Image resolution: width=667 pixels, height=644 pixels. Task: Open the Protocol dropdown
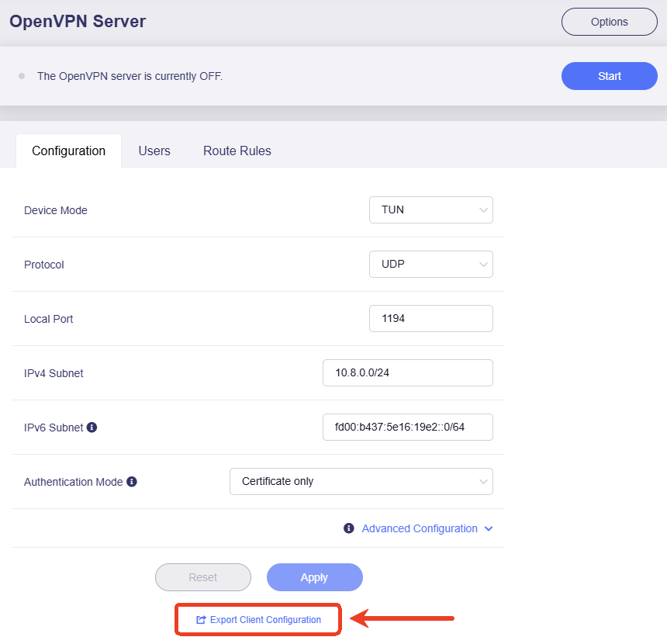click(430, 264)
